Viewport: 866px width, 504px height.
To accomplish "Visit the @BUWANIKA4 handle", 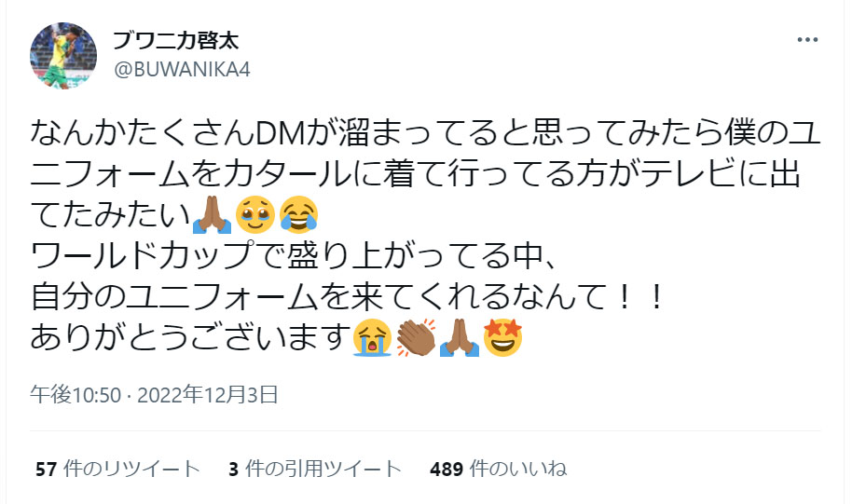I will tap(182, 70).
